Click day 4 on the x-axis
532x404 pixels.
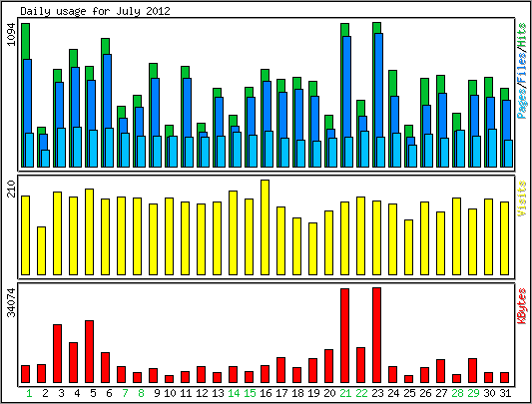click(x=77, y=393)
